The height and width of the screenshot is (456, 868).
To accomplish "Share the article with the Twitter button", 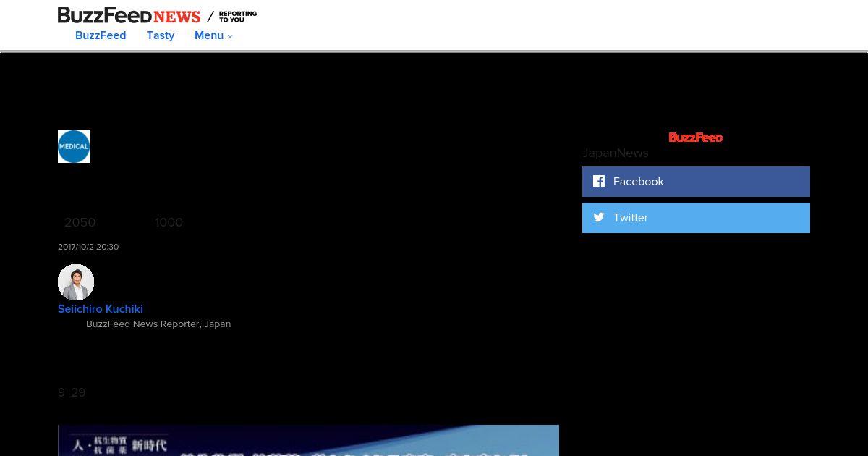I will pyautogui.click(x=696, y=218).
